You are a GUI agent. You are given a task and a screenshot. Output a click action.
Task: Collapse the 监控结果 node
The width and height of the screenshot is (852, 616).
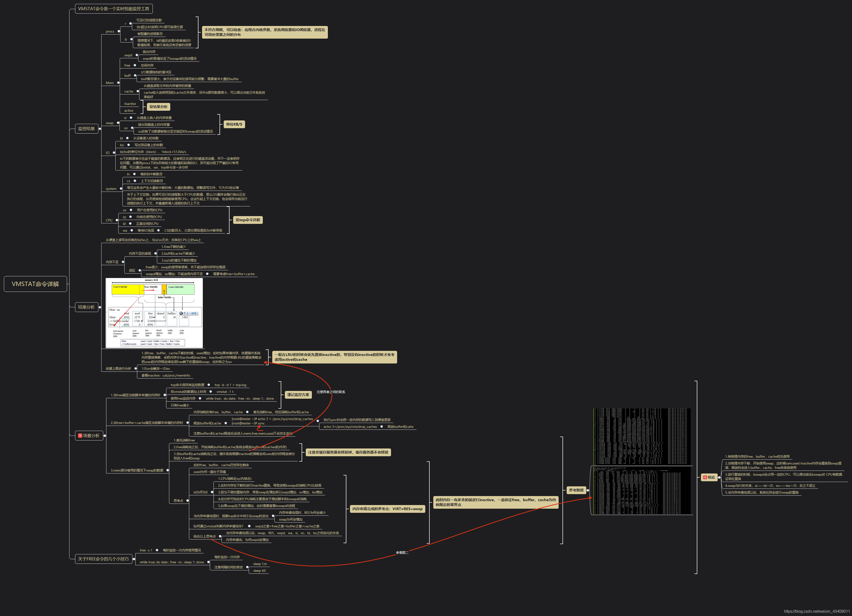pos(100,129)
